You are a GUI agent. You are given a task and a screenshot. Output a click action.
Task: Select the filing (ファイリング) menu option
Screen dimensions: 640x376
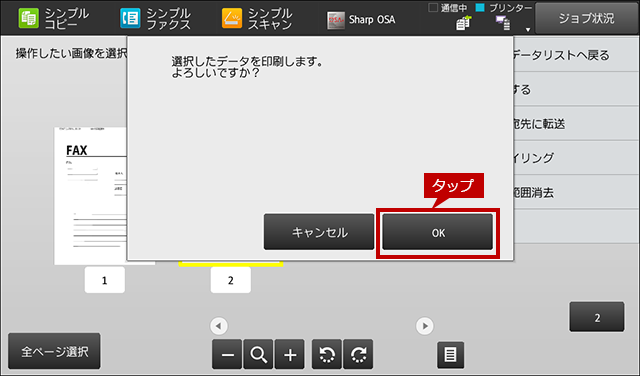576,158
